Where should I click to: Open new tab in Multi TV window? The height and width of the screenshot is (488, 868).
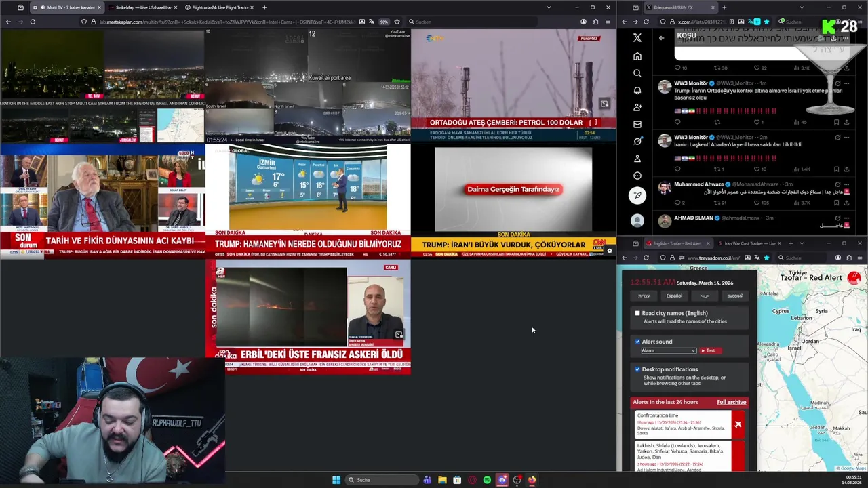point(264,7)
